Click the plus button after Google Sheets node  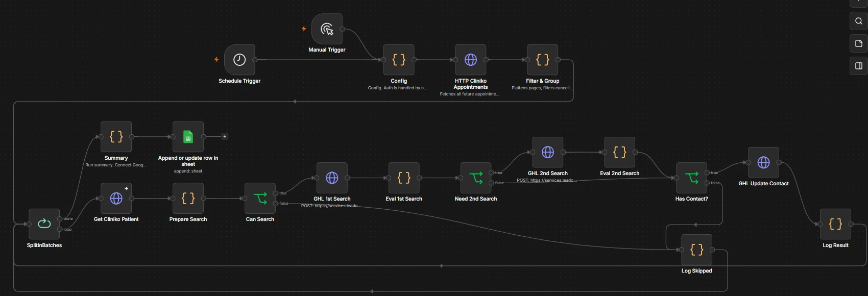[x=225, y=136]
